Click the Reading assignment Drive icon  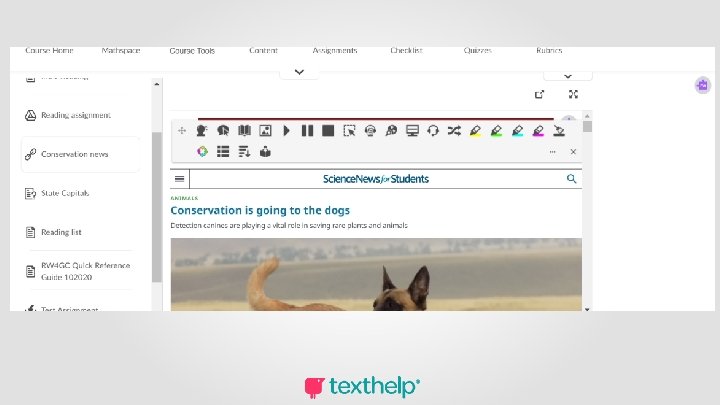(x=30, y=115)
